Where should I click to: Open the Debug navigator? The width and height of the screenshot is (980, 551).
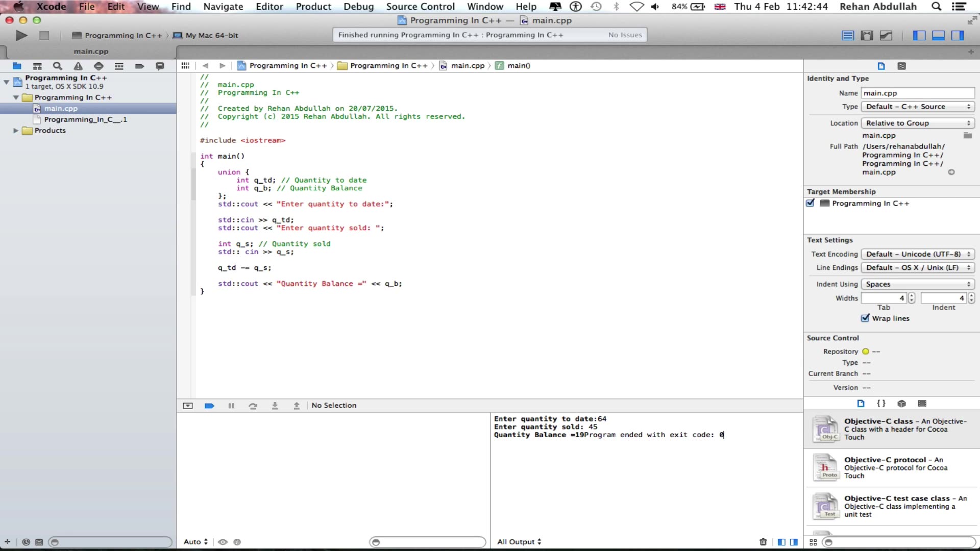pos(119,66)
